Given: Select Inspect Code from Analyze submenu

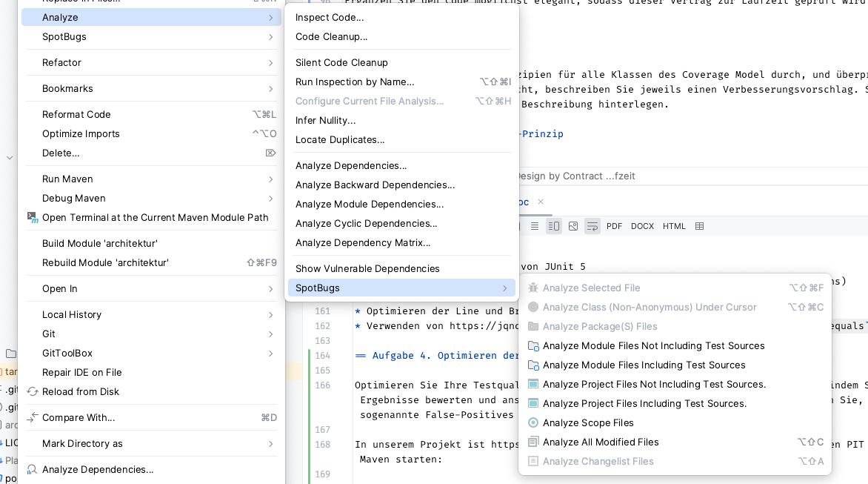Looking at the screenshot, I should [328, 17].
